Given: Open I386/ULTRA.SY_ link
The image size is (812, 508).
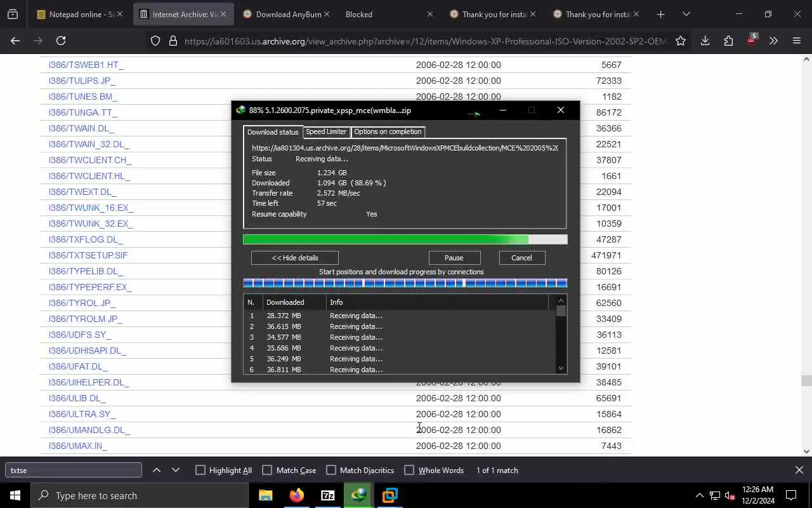Looking at the screenshot, I should 82,414.
